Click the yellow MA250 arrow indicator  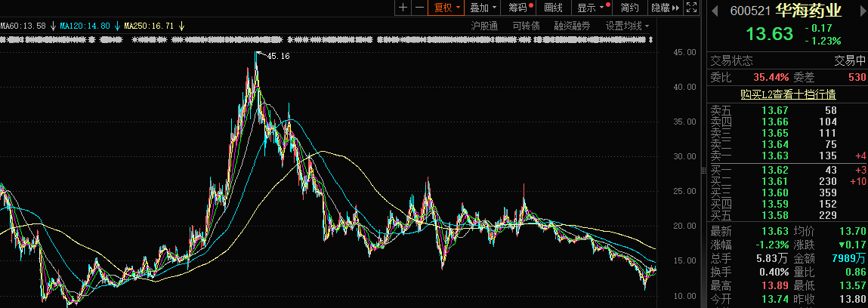[x=181, y=26]
